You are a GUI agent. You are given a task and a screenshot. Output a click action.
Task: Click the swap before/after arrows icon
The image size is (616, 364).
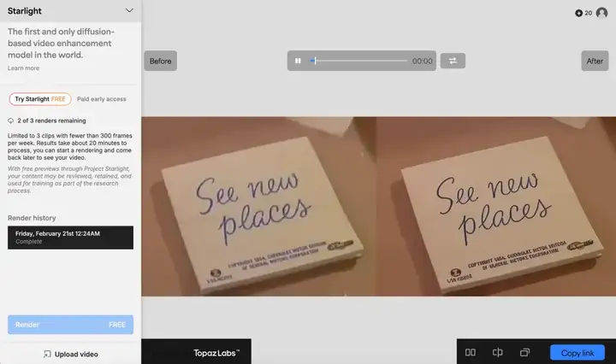(x=453, y=61)
